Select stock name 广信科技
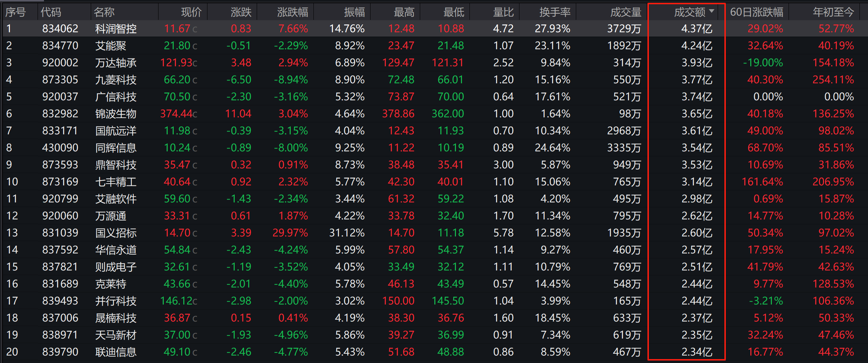This screenshot has width=868, height=363. point(116,96)
